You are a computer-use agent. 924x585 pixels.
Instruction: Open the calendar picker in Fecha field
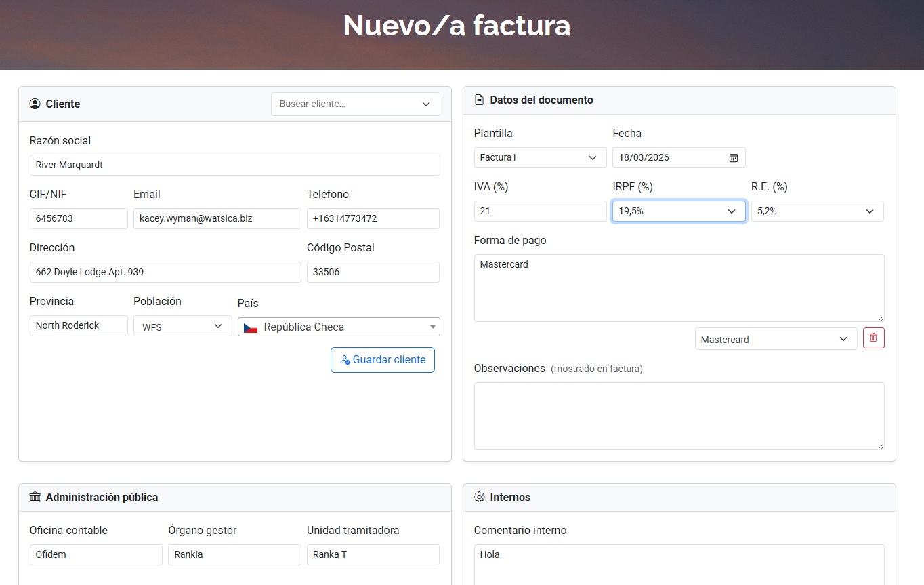click(x=733, y=157)
